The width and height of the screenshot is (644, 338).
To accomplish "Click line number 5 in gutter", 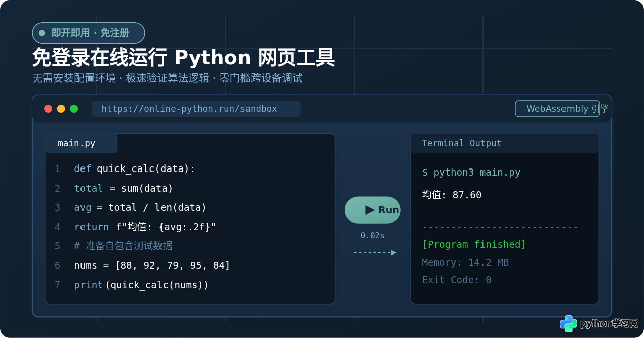I will point(57,246).
